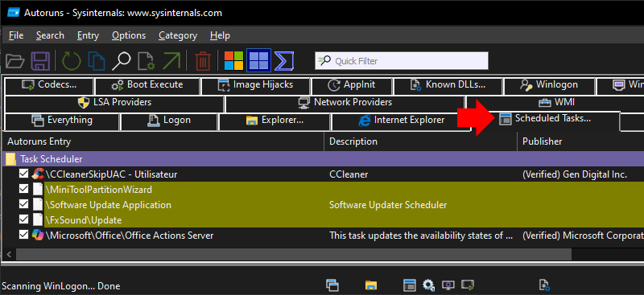The image size is (644, 295).
Task: Switch to the Winlogon tab
Action: pos(549,86)
